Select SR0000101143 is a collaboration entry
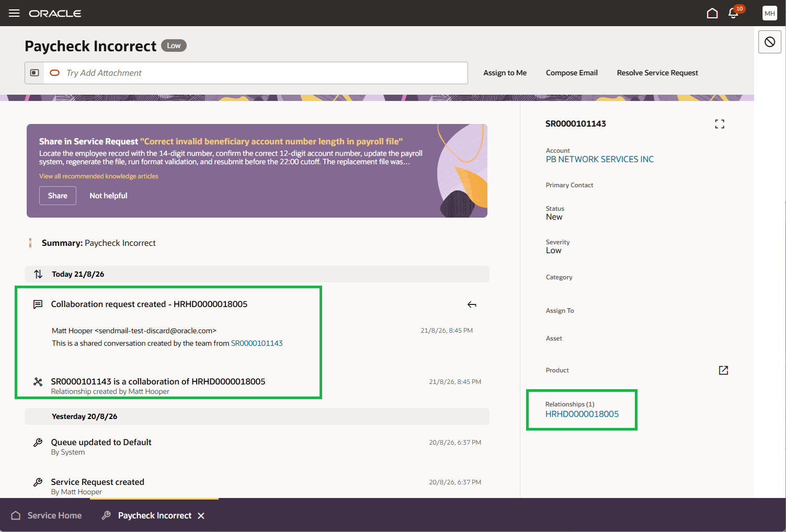 158,382
